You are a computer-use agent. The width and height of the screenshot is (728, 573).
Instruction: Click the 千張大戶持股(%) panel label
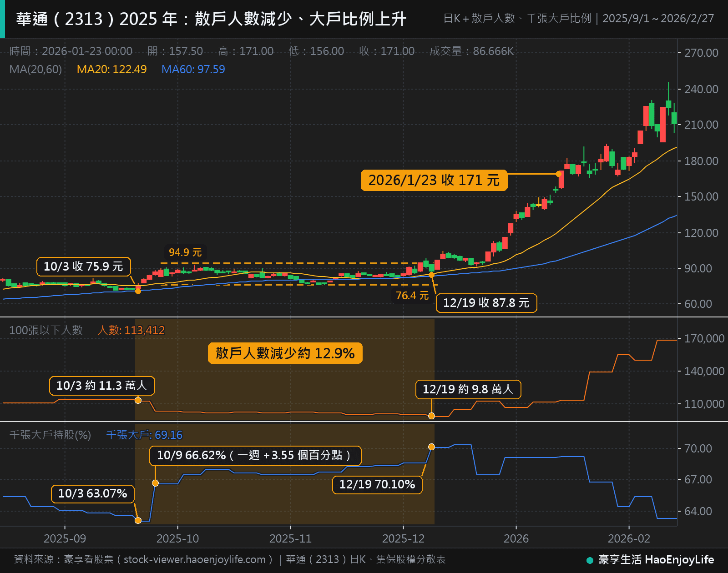click(50, 435)
